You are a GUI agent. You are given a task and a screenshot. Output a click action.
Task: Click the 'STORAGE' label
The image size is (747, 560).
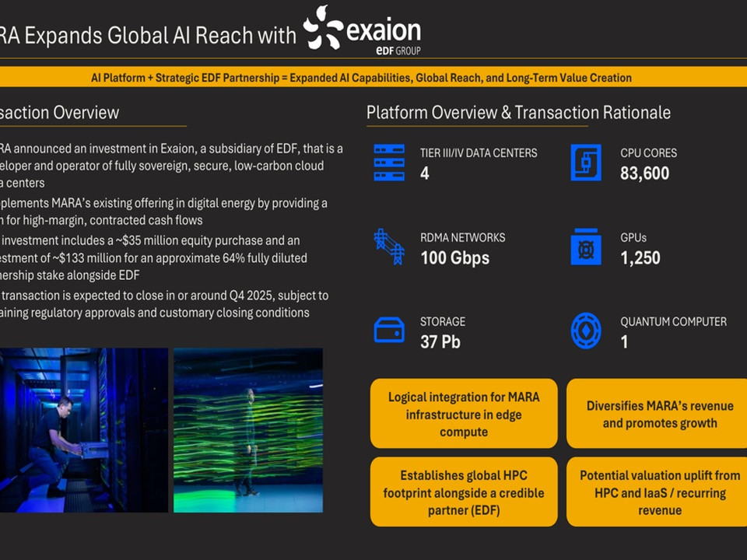pyautogui.click(x=443, y=321)
